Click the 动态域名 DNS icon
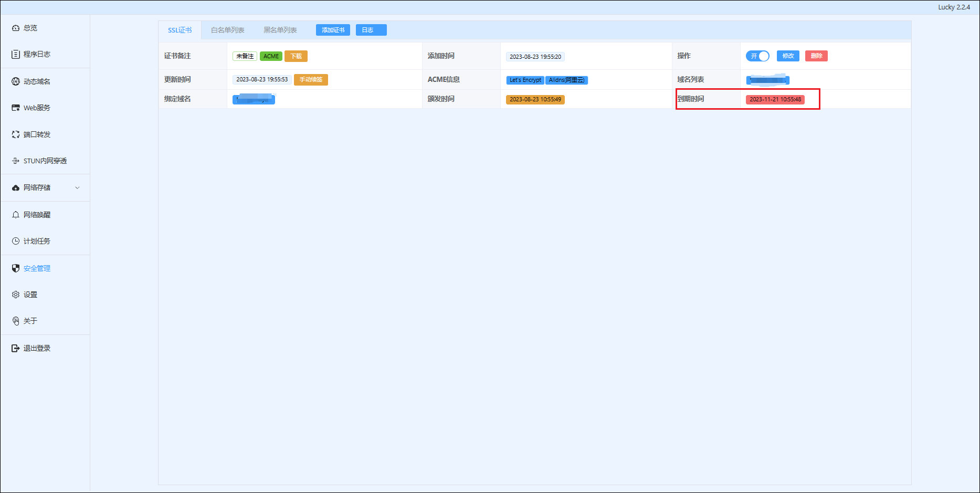 pyautogui.click(x=16, y=81)
